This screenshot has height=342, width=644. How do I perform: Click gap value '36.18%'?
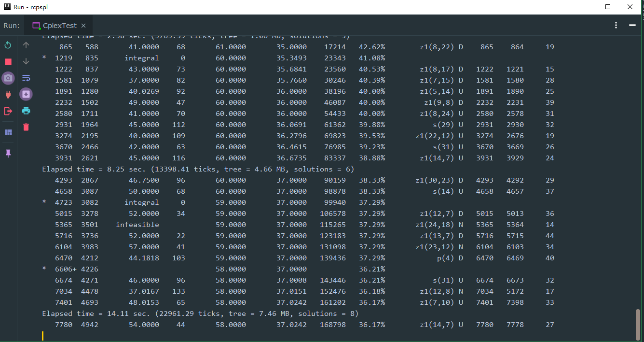coord(372,291)
